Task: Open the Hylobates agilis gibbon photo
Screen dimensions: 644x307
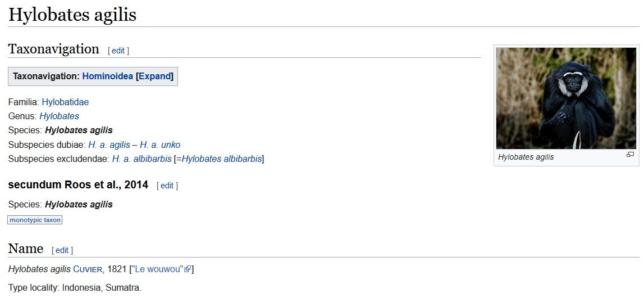Action: click(566, 98)
